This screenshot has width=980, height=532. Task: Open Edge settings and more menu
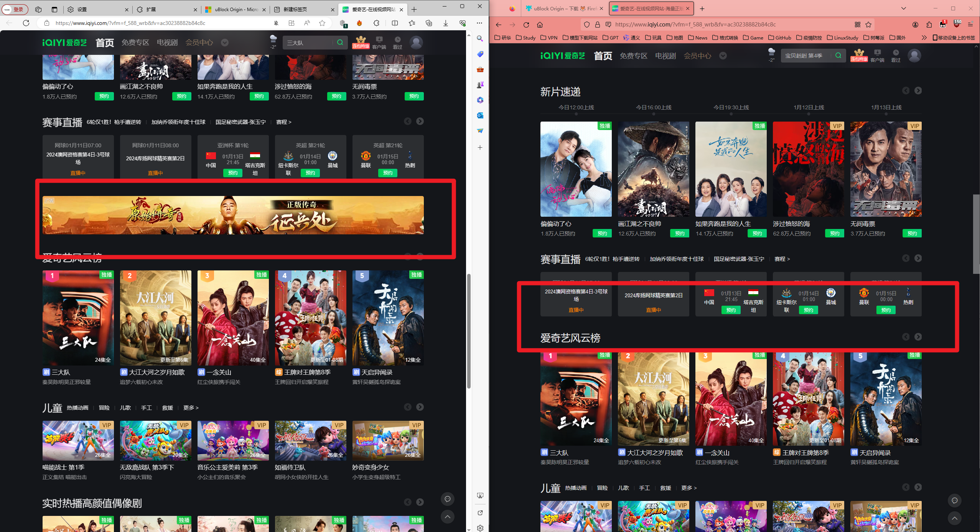click(479, 23)
